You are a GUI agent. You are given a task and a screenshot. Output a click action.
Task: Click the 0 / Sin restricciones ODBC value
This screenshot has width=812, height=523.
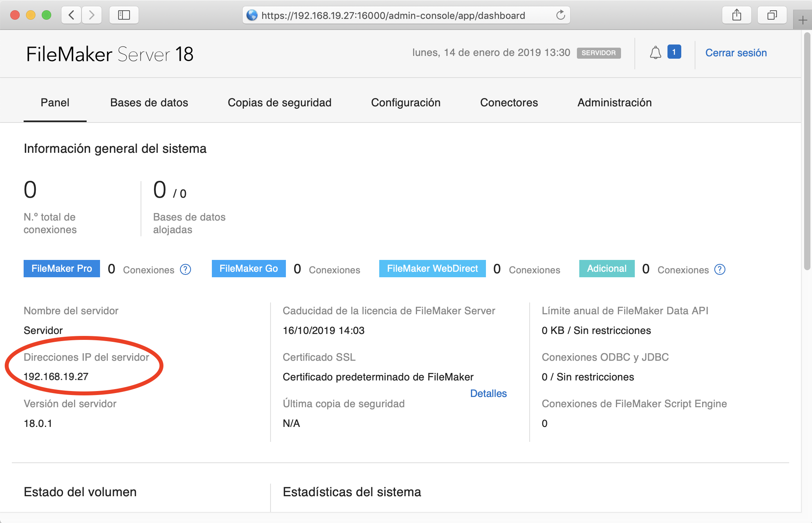pyautogui.click(x=588, y=377)
